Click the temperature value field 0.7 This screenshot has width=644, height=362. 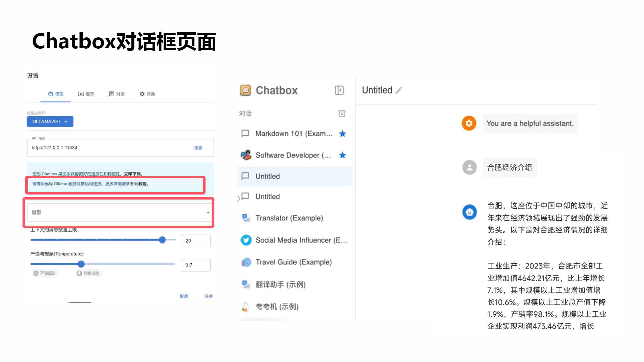[x=196, y=265]
